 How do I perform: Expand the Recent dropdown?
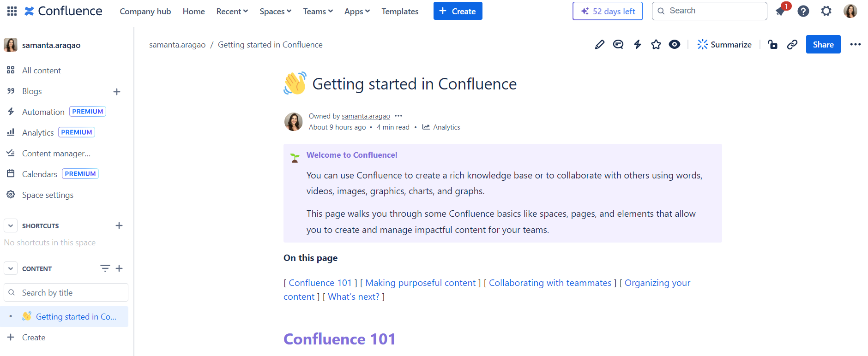(232, 11)
